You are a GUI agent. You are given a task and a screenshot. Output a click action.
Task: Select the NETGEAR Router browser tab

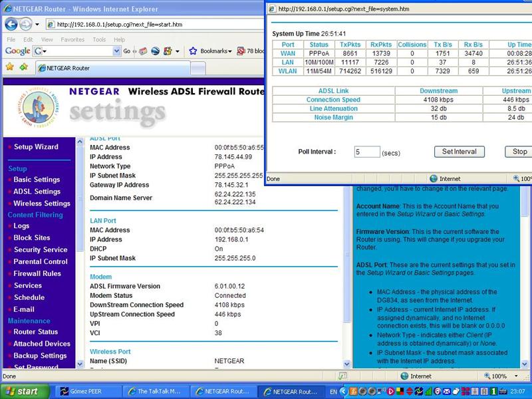[112, 68]
